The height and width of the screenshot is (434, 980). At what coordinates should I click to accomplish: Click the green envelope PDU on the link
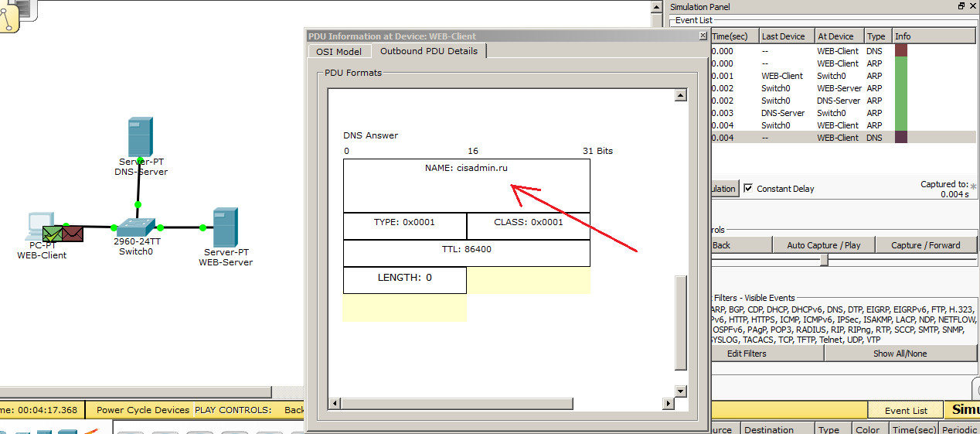tap(53, 232)
